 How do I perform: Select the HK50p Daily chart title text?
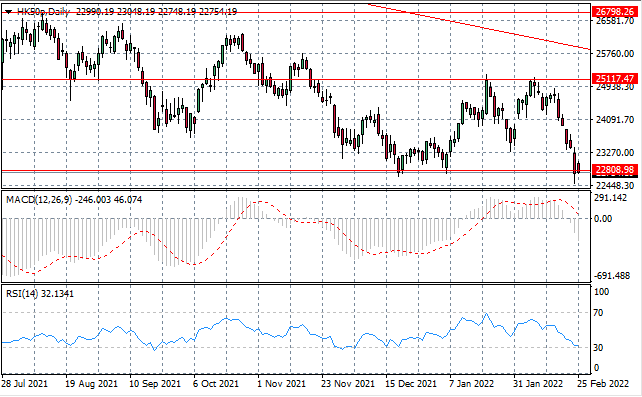point(42,12)
